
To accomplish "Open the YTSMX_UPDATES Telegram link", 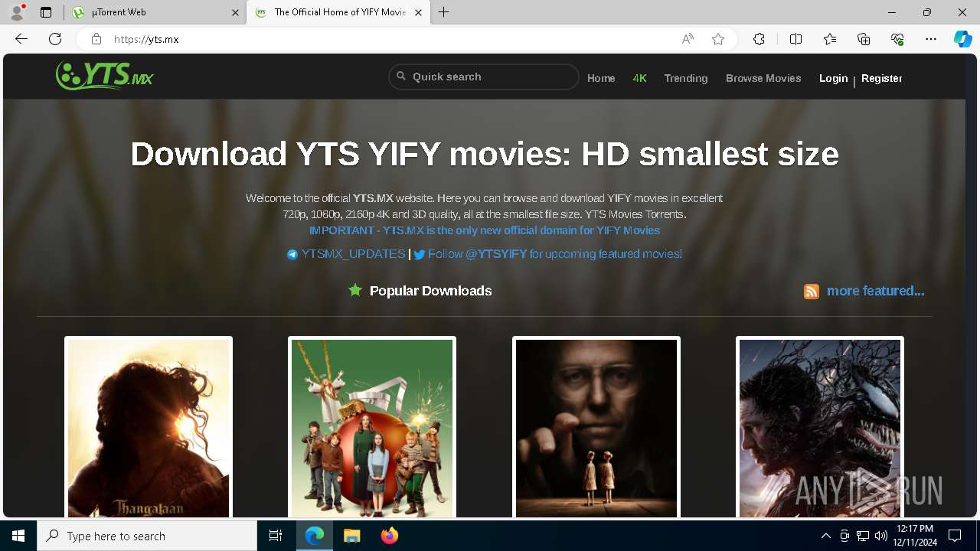I will pyautogui.click(x=353, y=254).
